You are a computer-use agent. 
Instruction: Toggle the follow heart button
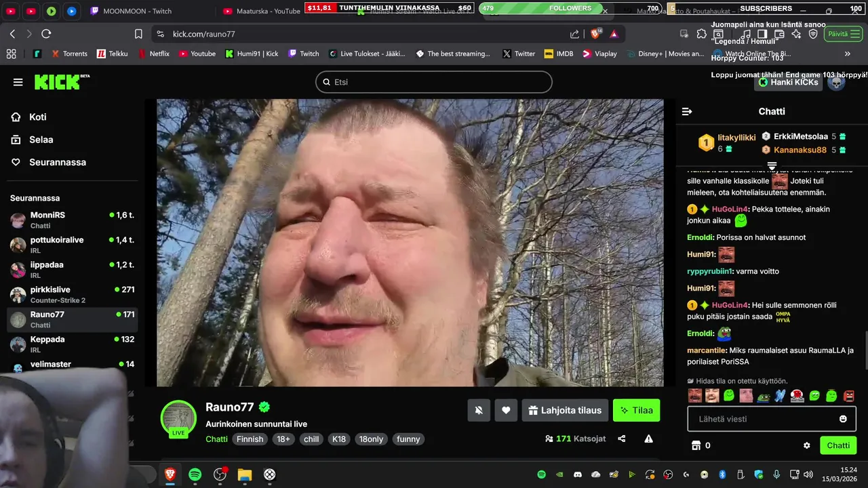coord(506,410)
